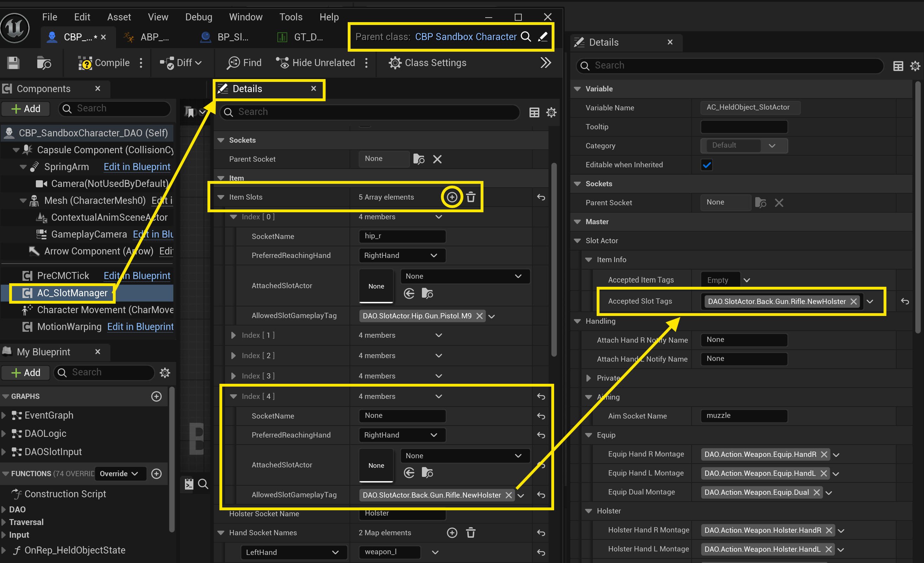Click the Browse to asset icon
Viewport: 924px width, 563px height.
44,63
